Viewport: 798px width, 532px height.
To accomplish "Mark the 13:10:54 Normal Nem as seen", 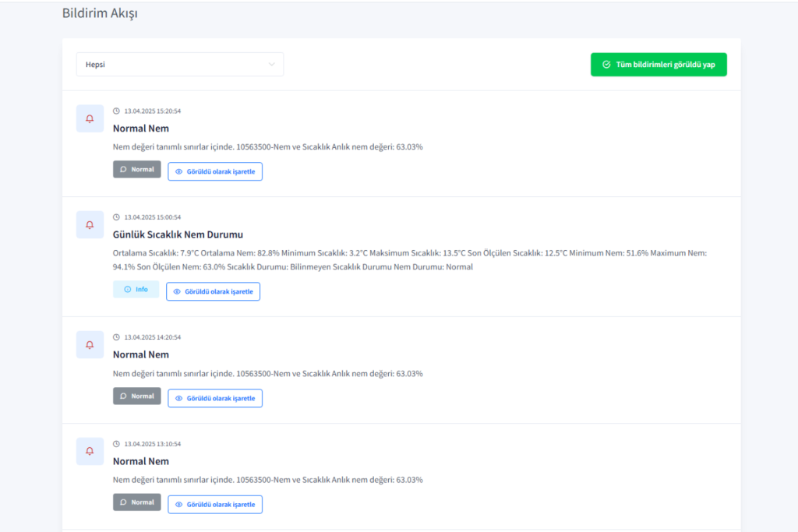I will click(x=215, y=504).
